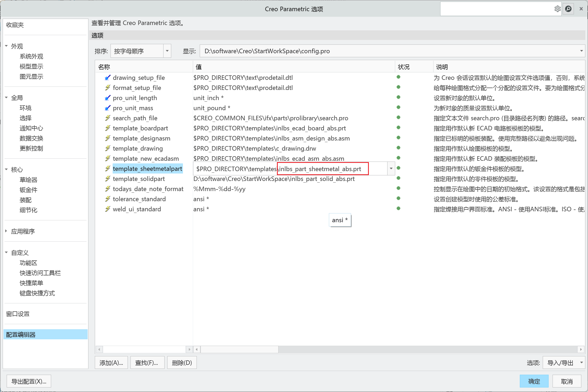Collapse the 核心 tree group
Screen dimensions: 588x392
tap(6, 170)
